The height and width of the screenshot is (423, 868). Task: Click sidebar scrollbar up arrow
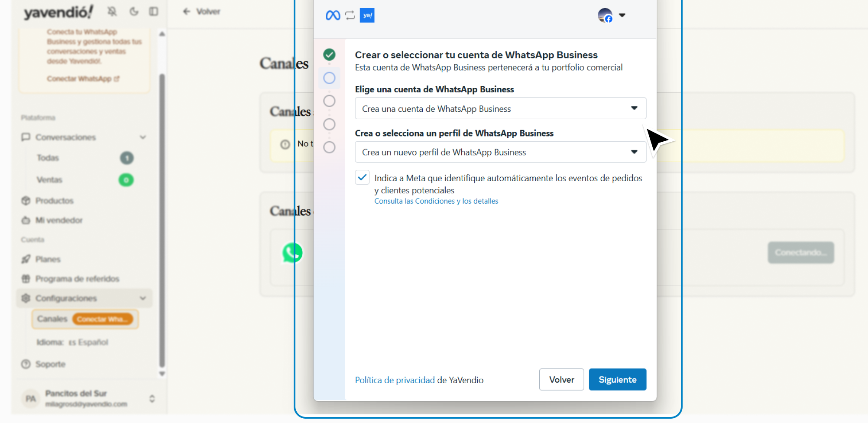(162, 34)
